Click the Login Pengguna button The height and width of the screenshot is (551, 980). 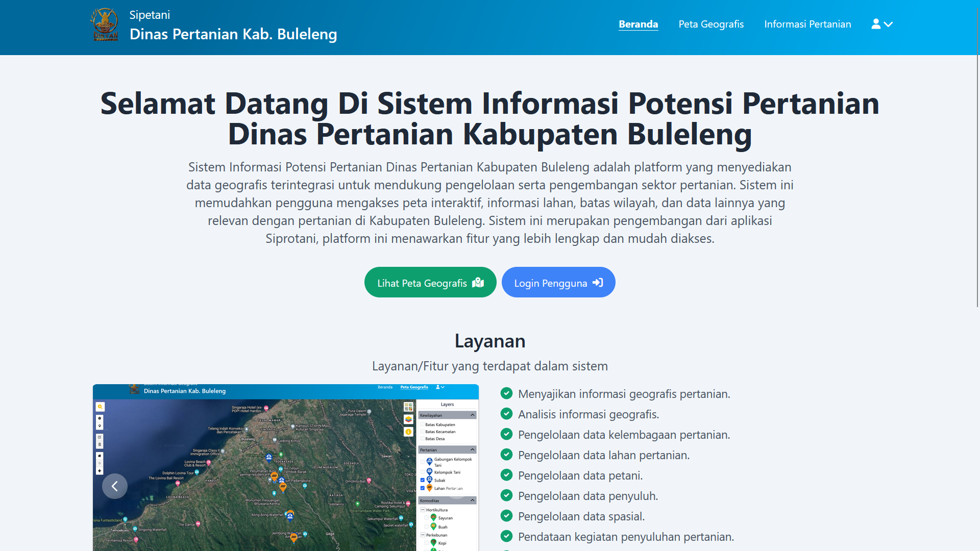click(x=558, y=282)
